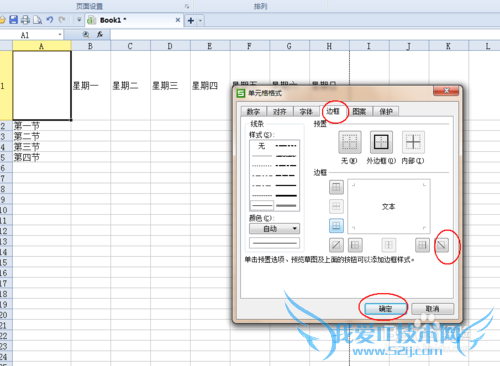500x366 pixels.
Task: Choose the thick solid line style
Action: 286,195
